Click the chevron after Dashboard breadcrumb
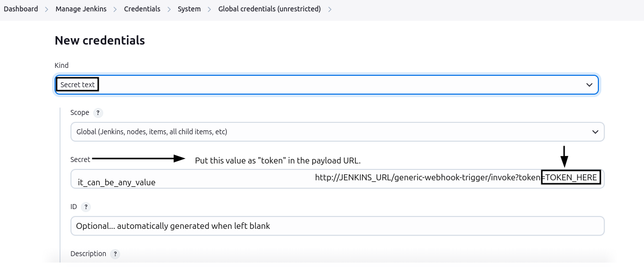 pos(47,9)
